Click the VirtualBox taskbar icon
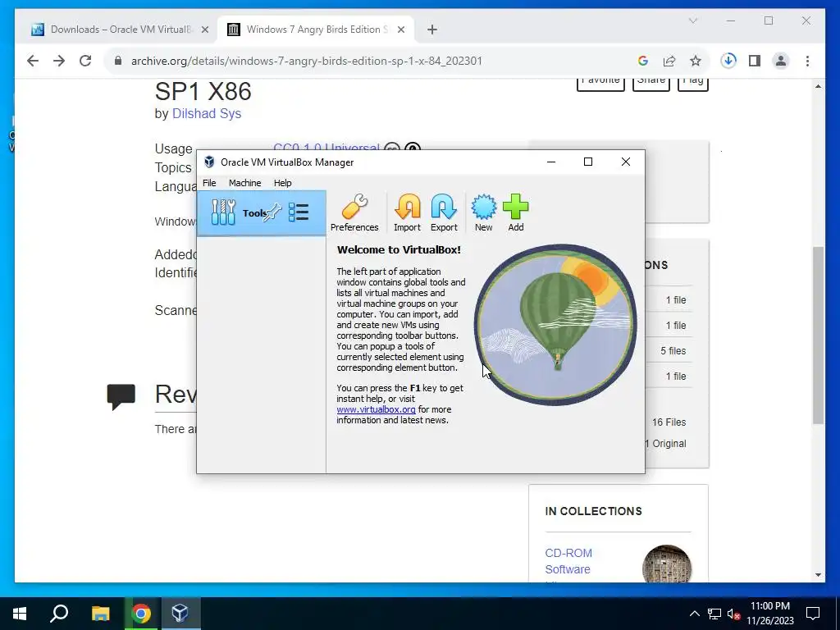840x630 pixels. [180, 614]
